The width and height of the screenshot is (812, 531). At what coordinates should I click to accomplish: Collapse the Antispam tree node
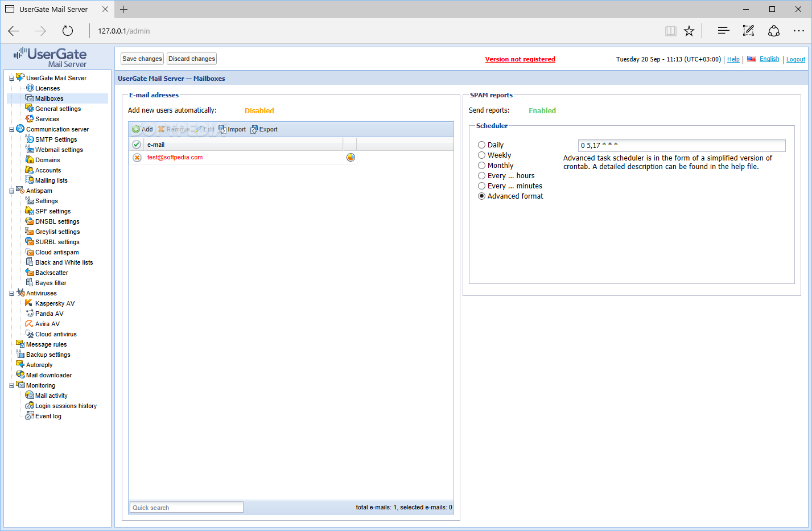click(x=11, y=191)
